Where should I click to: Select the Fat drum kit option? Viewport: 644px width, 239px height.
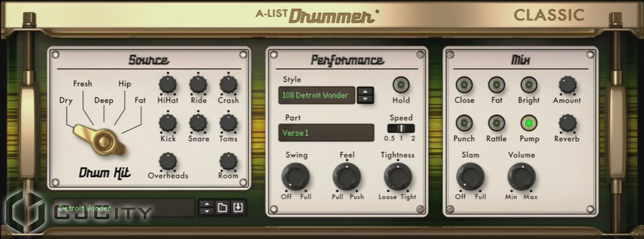[140, 101]
